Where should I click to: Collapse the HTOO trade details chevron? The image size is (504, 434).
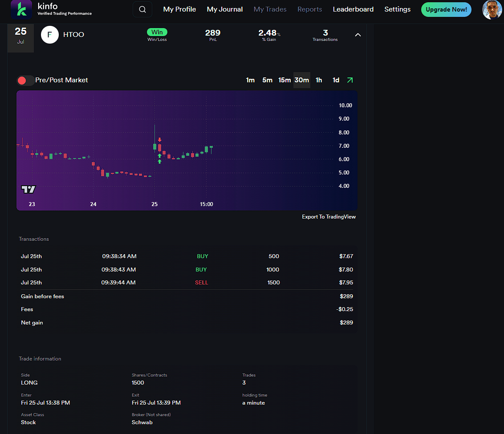(x=358, y=35)
